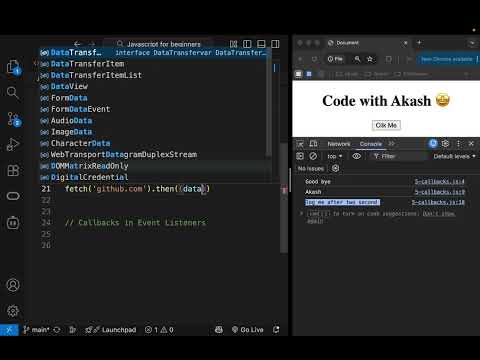Switch to the Network tab in DevTools
This screenshot has width=480, height=360.
click(339, 144)
